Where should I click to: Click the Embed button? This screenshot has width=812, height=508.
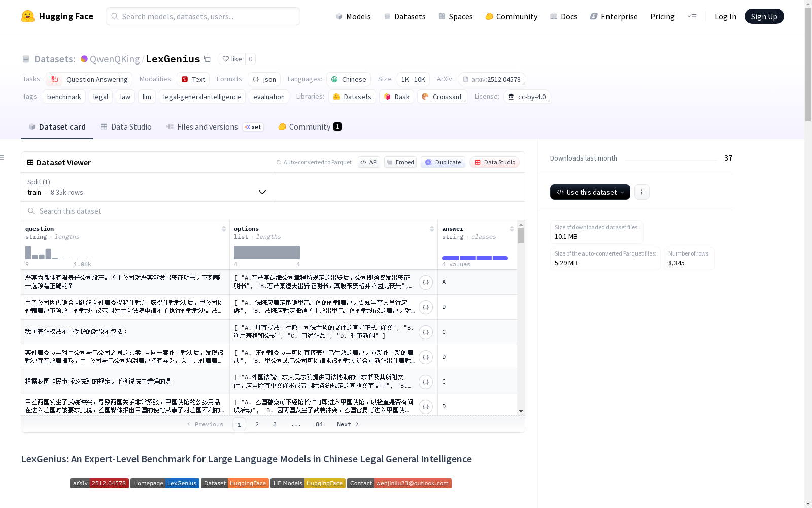tap(400, 162)
